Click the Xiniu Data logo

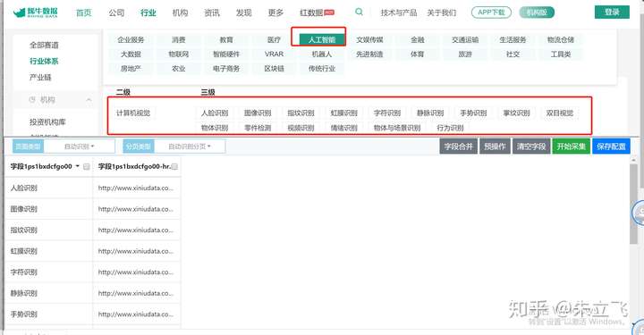click(36, 13)
